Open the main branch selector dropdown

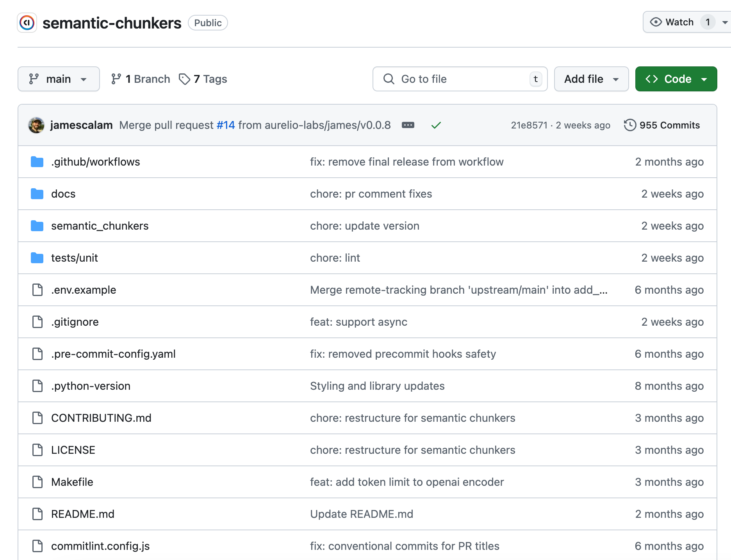(x=59, y=79)
